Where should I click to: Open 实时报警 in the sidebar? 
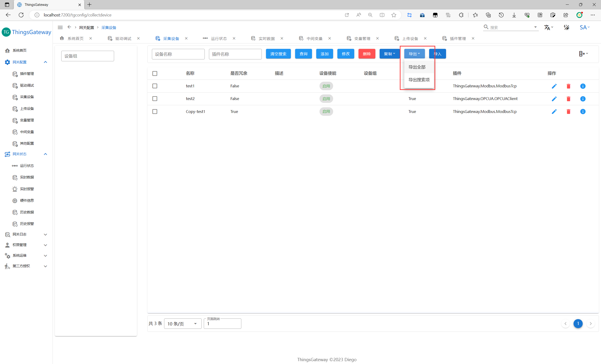click(27, 189)
